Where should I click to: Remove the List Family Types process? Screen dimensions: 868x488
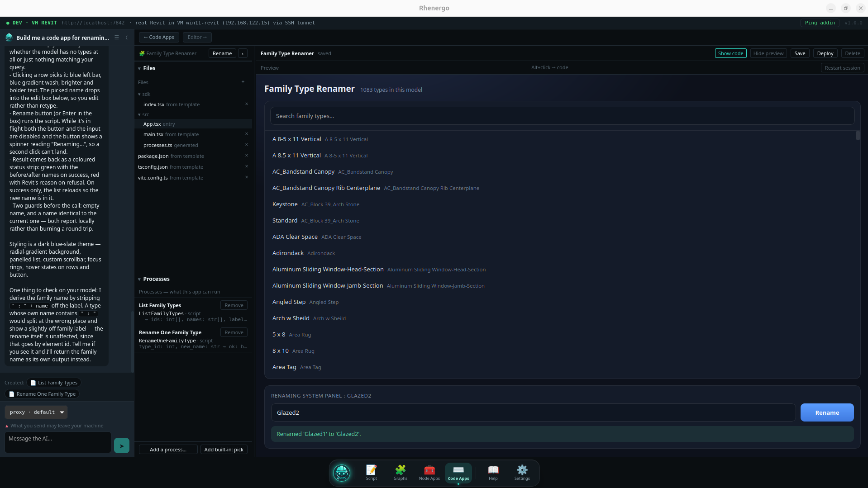(234, 305)
